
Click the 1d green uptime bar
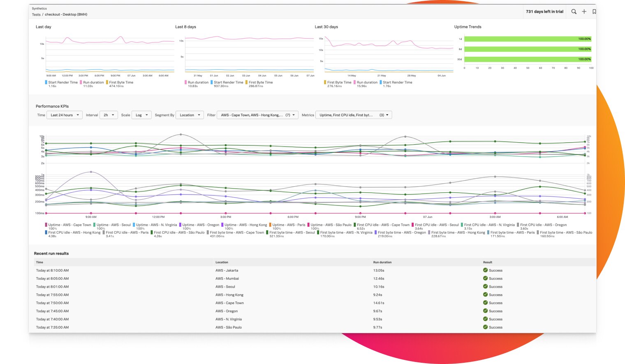click(528, 39)
